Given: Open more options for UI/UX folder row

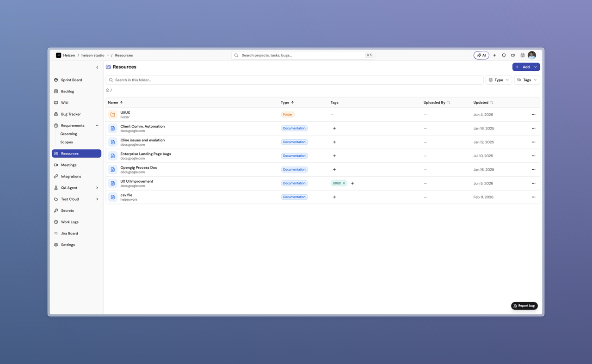Looking at the screenshot, I should pos(533,115).
